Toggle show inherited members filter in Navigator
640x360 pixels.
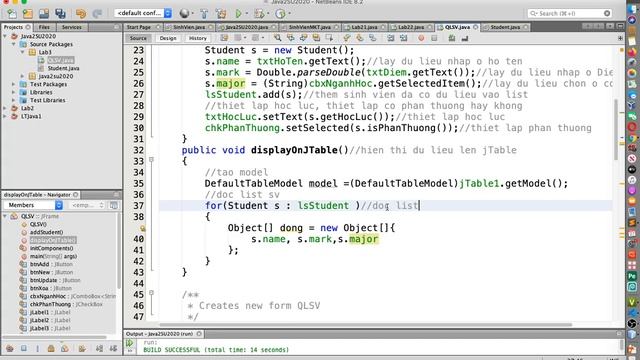(x=10, y=349)
